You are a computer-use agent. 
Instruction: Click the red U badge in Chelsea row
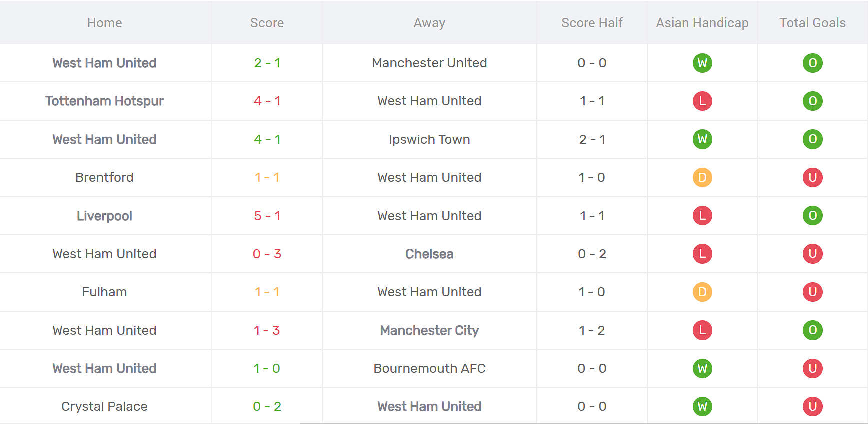812,254
